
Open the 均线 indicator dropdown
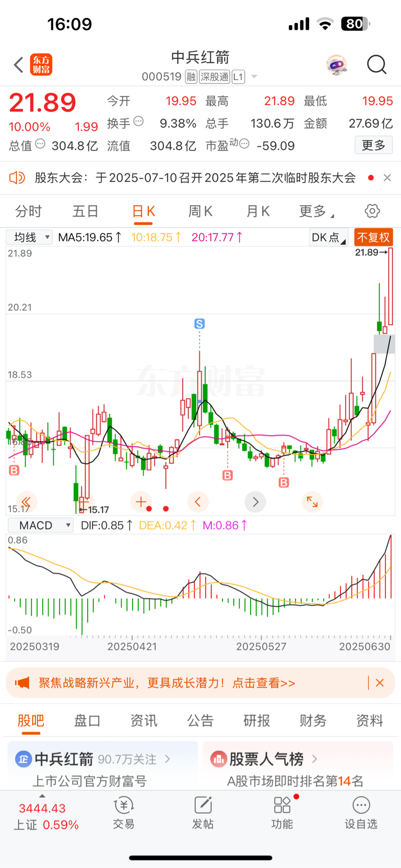point(29,238)
